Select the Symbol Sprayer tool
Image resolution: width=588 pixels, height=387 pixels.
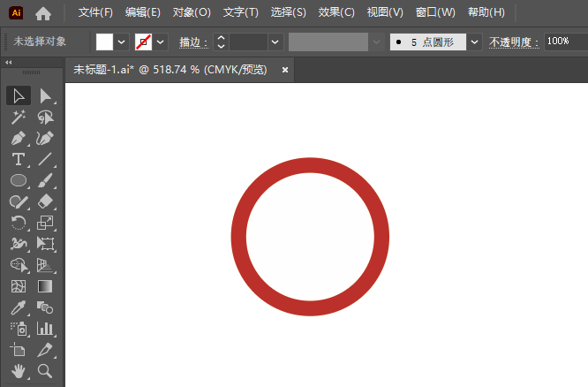tap(19, 329)
